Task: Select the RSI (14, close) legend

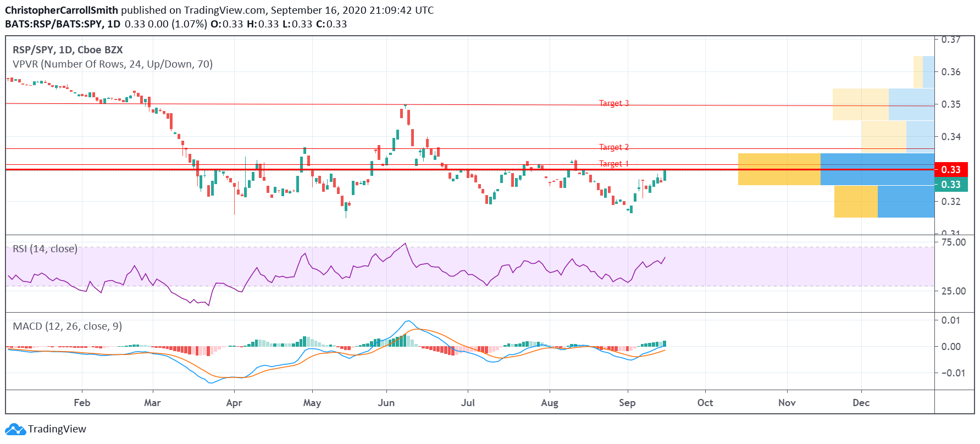Action: point(45,249)
